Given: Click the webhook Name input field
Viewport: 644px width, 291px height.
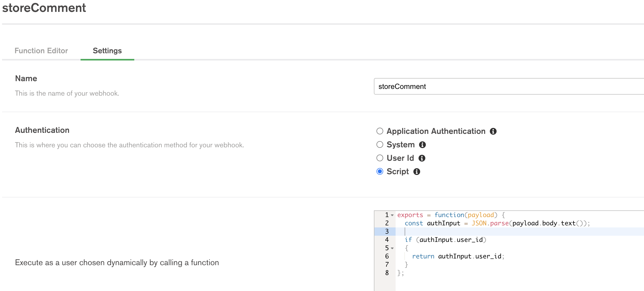Looking at the screenshot, I should coord(508,87).
